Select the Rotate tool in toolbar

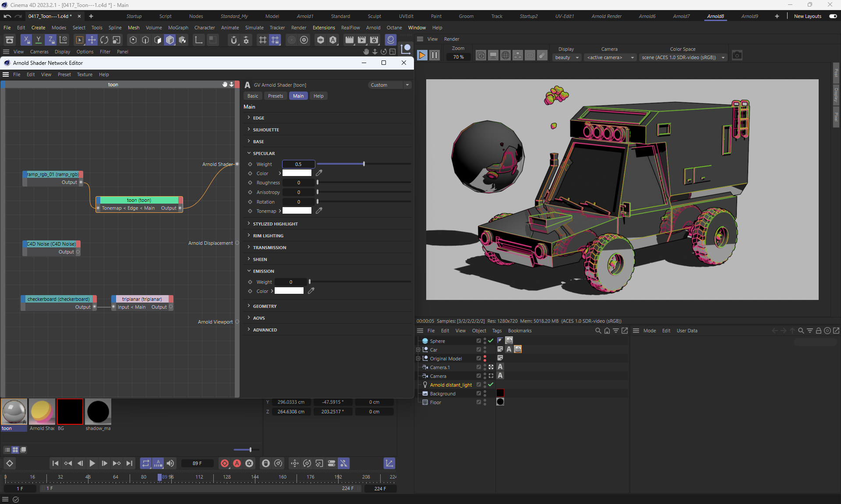[x=104, y=40]
